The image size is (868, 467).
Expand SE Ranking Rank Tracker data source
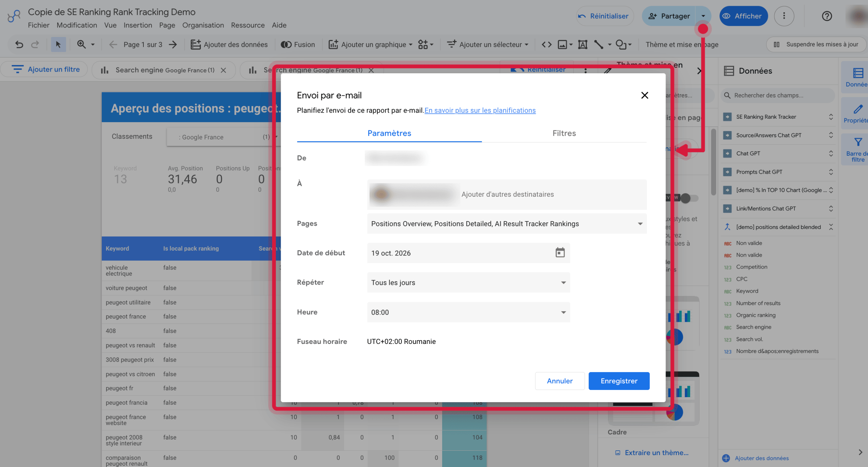pos(831,117)
